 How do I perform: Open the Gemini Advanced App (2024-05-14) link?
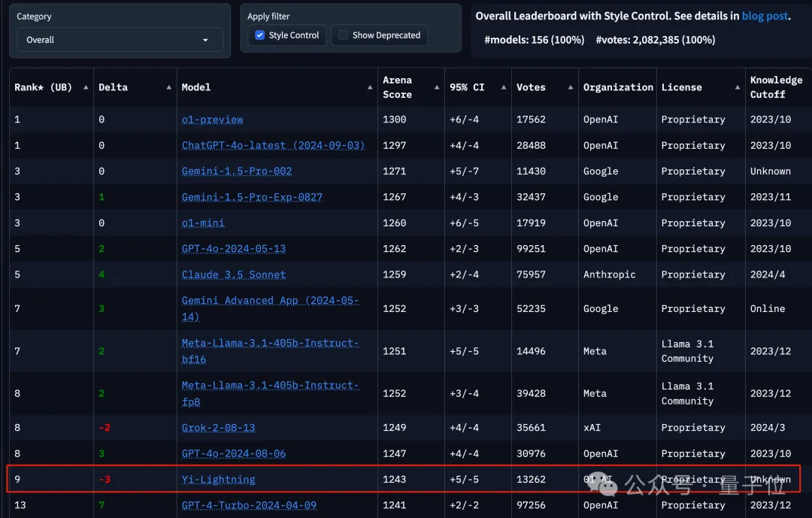270,309
